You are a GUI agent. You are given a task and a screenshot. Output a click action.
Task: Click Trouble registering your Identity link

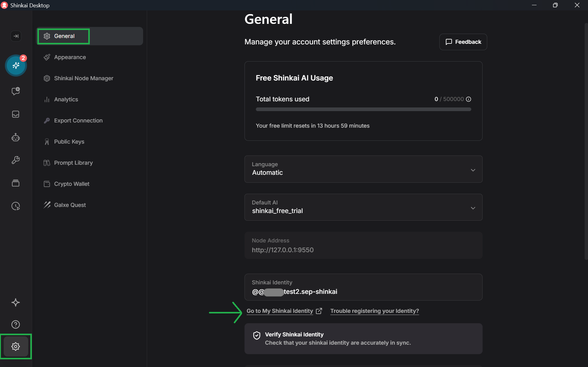click(x=374, y=311)
